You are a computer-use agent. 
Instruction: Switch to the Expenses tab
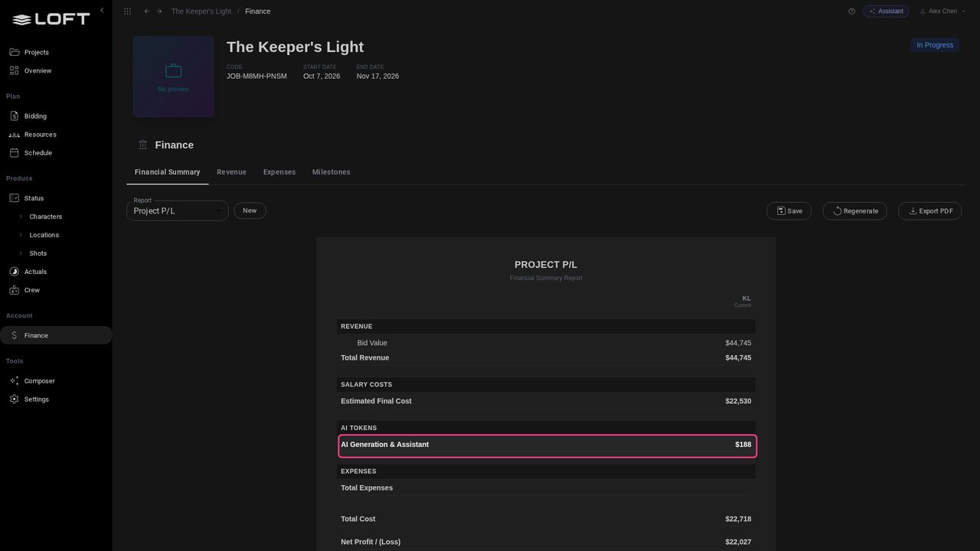279,172
